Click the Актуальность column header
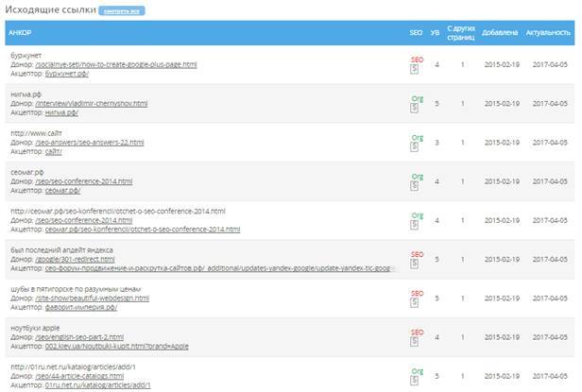The width and height of the screenshot is (582, 392). pyautogui.click(x=547, y=33)
